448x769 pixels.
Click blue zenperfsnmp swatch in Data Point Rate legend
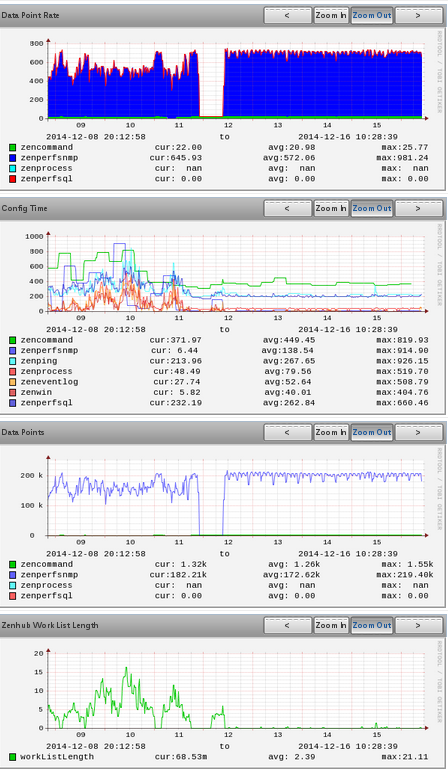(13, 158)
